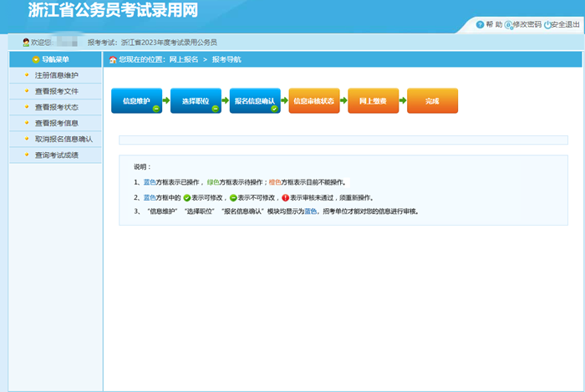Viewport: 585px width, 392px height.
Task: Click the orange 信息审核状态 step button
Action: click(x=313, y=100)
